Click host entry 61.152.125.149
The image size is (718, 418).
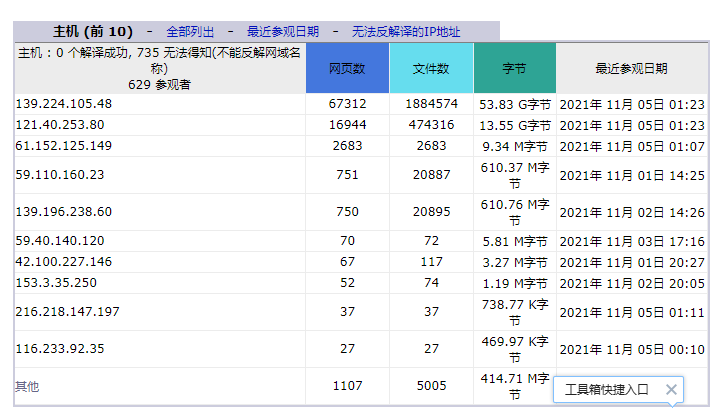tap(64, 146)
